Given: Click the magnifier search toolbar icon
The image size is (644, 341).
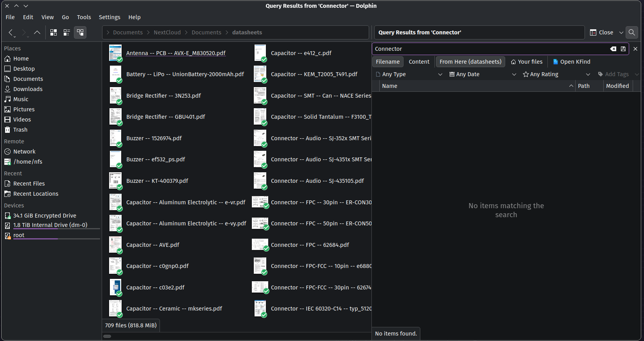Looking at the screenshot, I should pos(631,32).
